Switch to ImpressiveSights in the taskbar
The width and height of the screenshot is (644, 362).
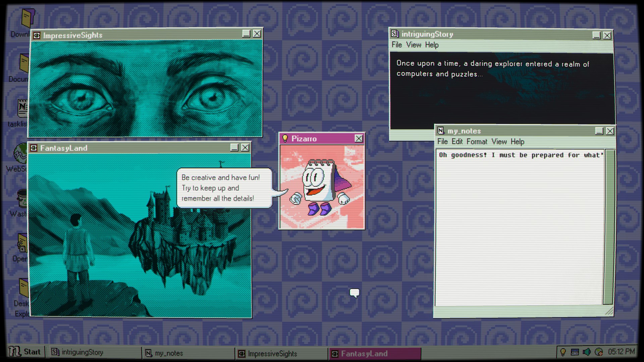[x=281, y=354]
